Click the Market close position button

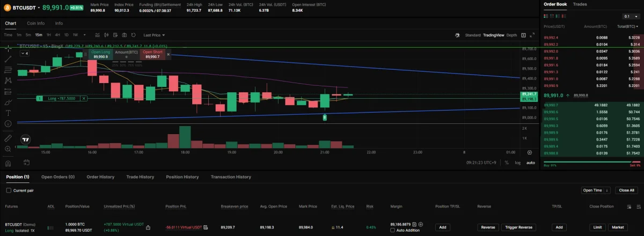(x=618, y=227)
